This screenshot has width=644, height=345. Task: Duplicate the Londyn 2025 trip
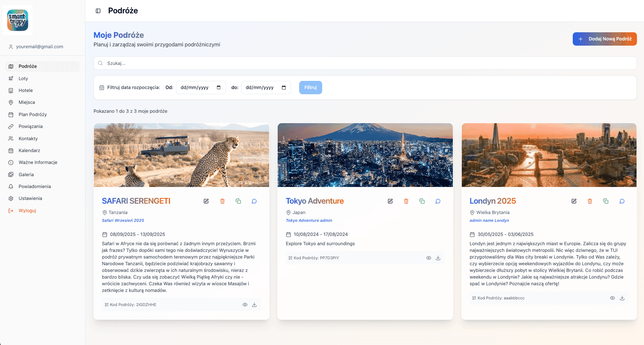click(606, 201)
